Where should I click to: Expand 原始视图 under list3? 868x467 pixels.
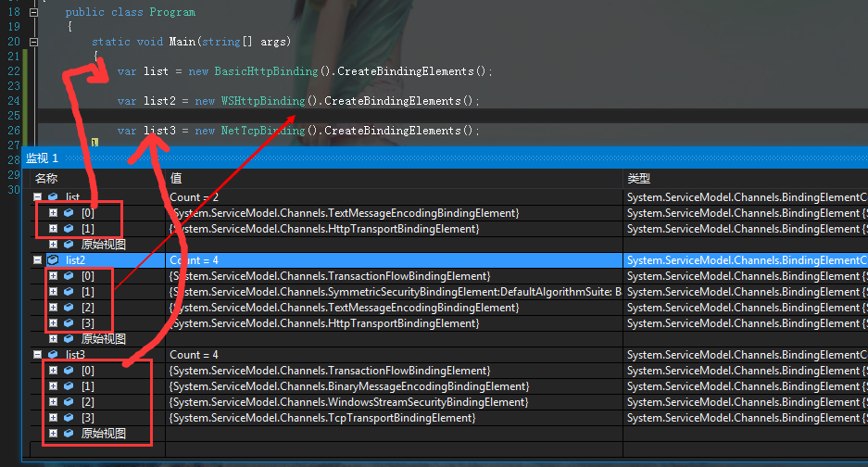(x=53, y=434)
